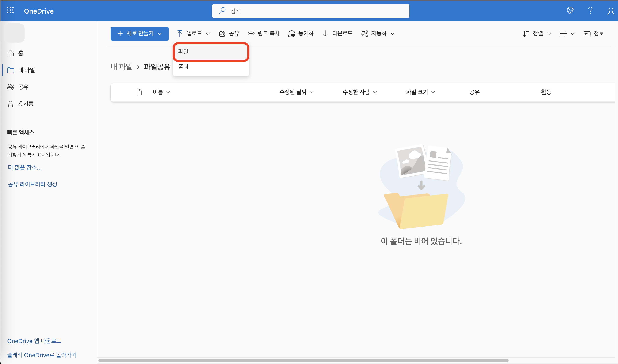The image size is (618, 364).
Task: Open the account profile icon
Action: click(610, 11)
